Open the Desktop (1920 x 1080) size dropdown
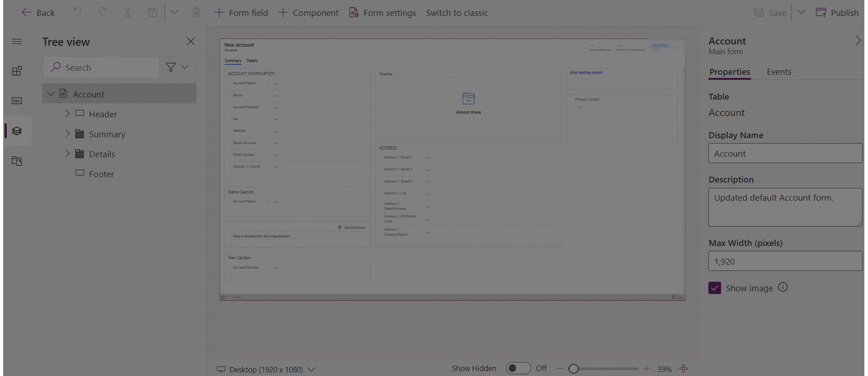868x376 pixels. pyautogui.click(x=266, y=369)
